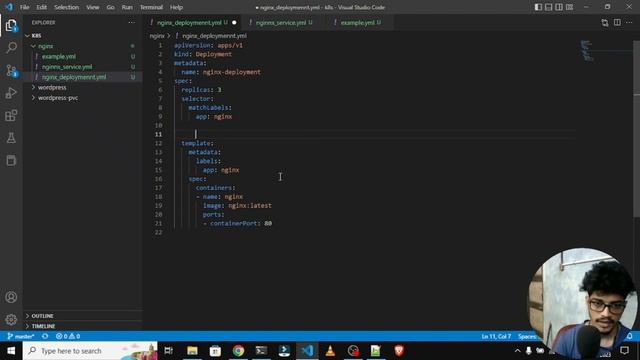
Task: Open the Search view in activity bar
Action: click(11, 48)
